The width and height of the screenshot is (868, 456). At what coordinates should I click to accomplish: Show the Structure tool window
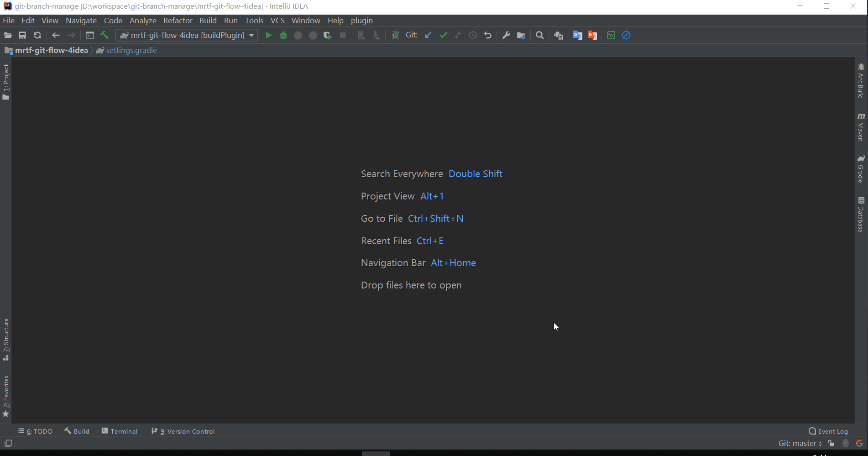6,340
